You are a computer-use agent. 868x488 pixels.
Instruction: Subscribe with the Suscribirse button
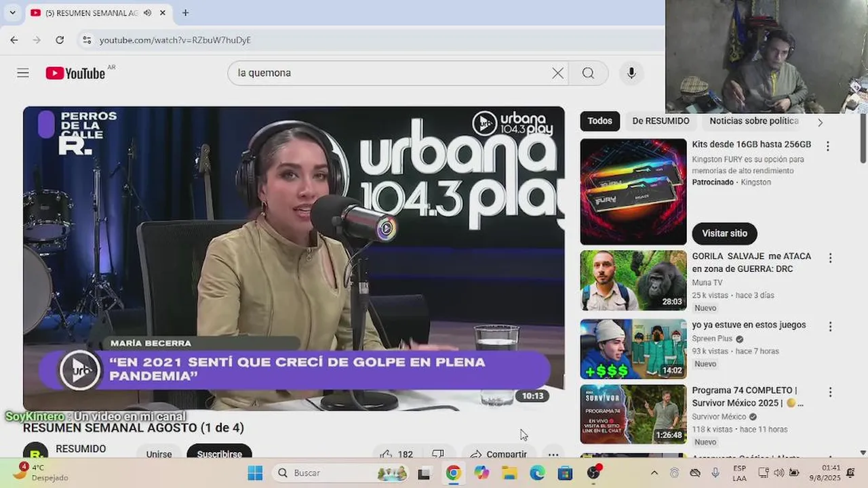(x=219, y=454)
